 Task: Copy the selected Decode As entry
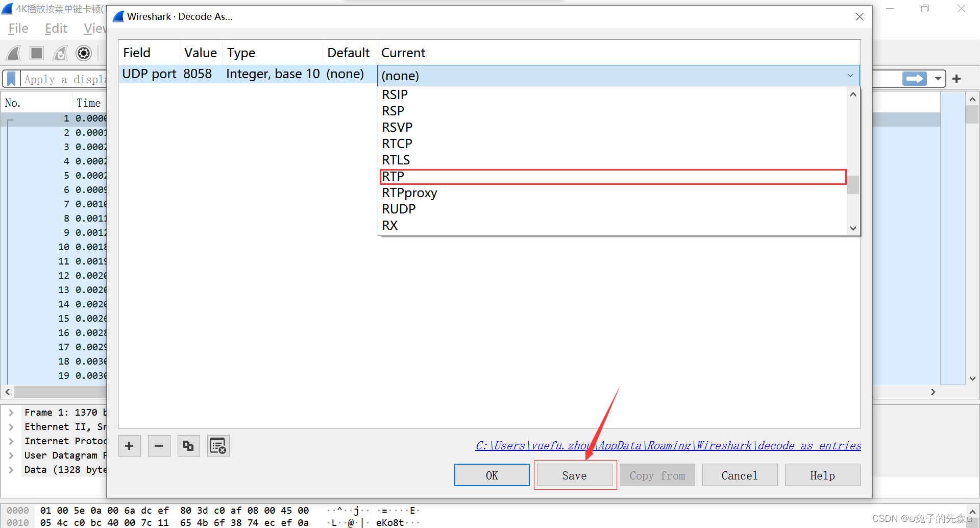point(189,446)
